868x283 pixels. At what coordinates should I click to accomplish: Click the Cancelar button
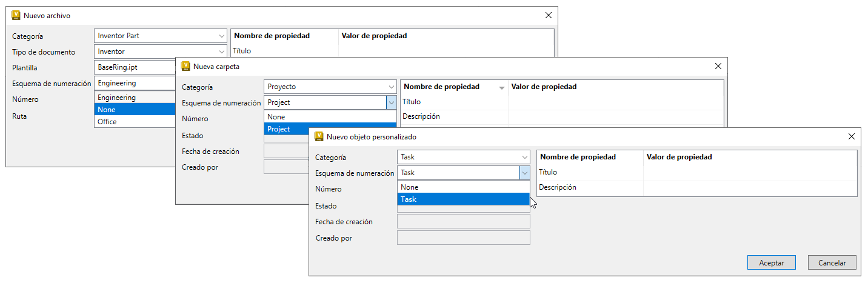tap(832, 263)
